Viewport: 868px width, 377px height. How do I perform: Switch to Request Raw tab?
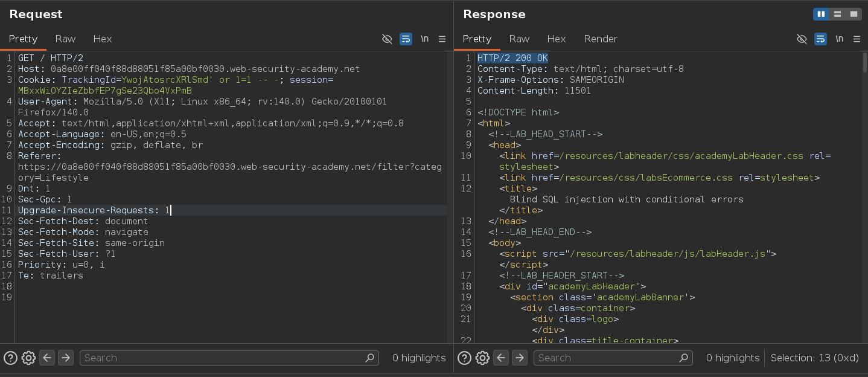(65, 39)
